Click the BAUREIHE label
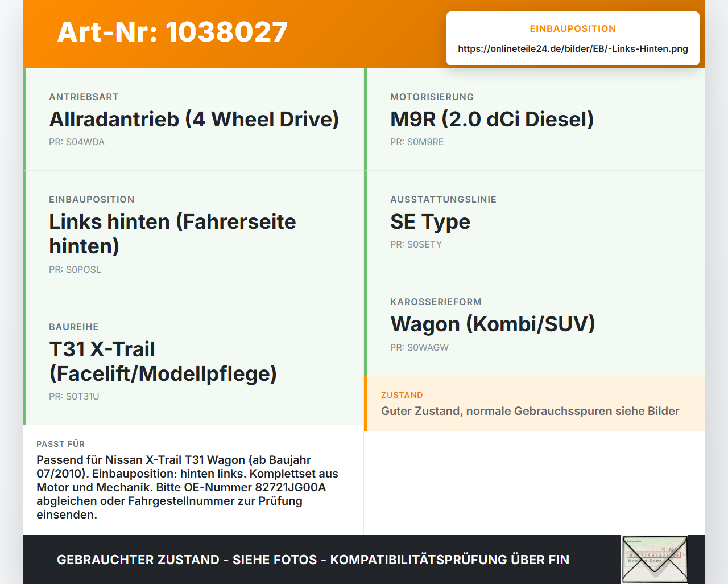 coord(74,327)
